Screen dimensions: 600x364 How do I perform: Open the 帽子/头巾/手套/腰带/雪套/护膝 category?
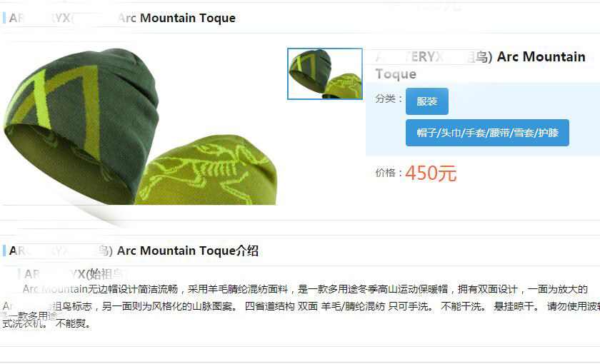[487, 133]
